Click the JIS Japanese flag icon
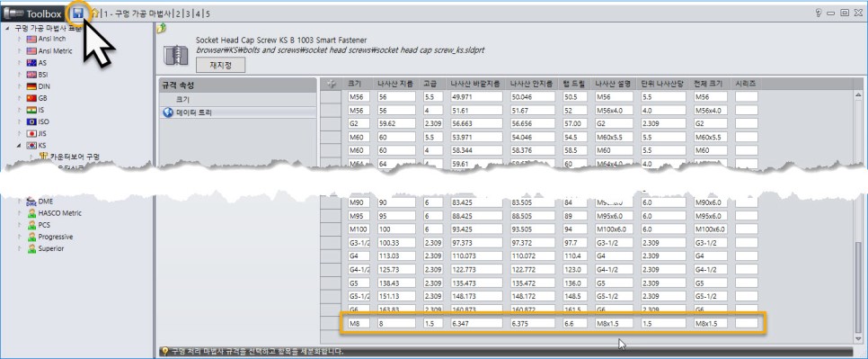868x359 pixels. pyautogui.click(x=31, y=133)
